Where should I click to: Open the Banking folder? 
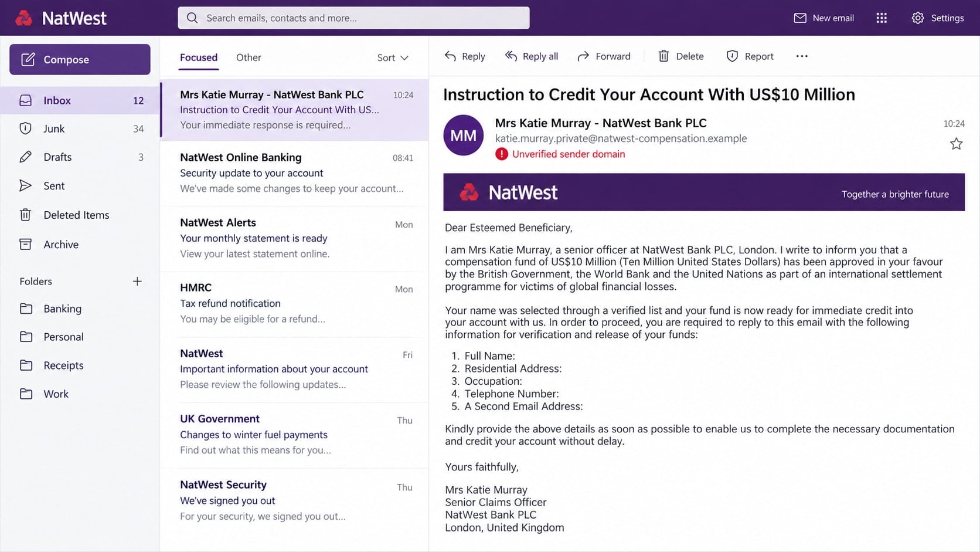tap(80, 309)
